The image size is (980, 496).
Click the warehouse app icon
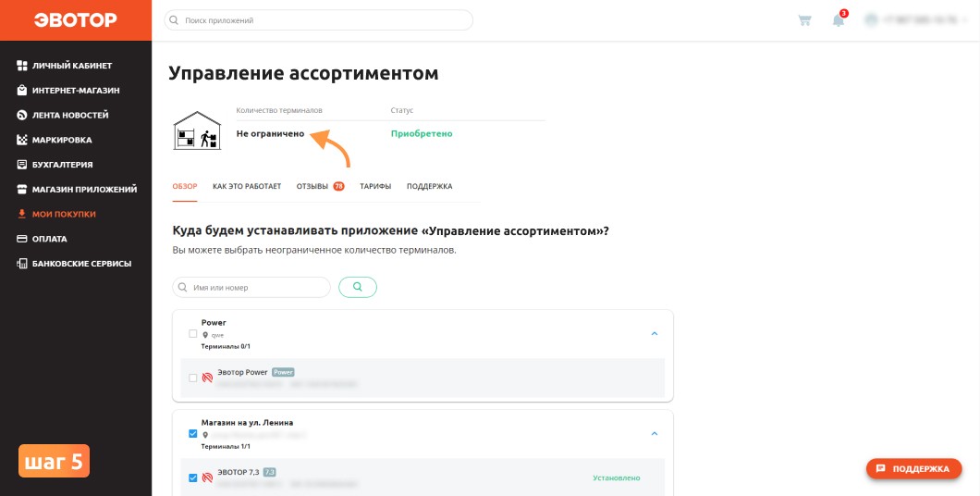coord(197,130)
